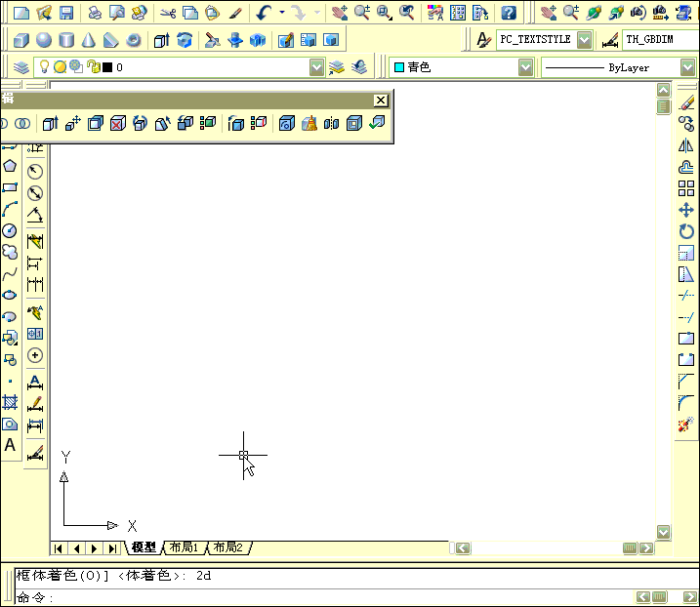Toggle layer 0 freeze sun icon

pos(60,67)
